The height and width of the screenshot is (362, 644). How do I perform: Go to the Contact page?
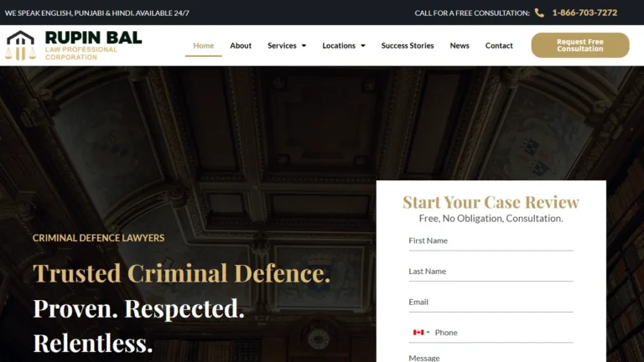pos(499,45)
